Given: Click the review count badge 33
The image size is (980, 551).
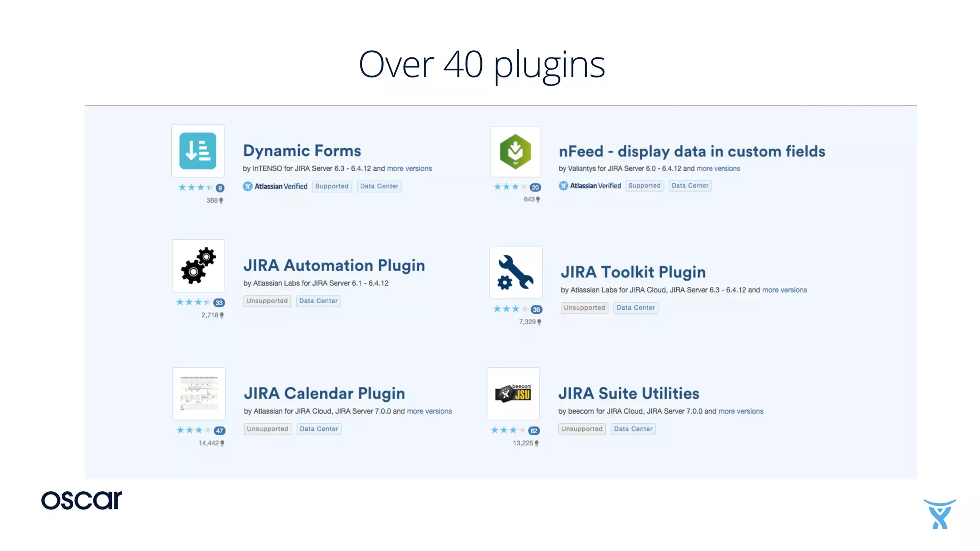Looking at the screenshot, I should pos(219,303).
